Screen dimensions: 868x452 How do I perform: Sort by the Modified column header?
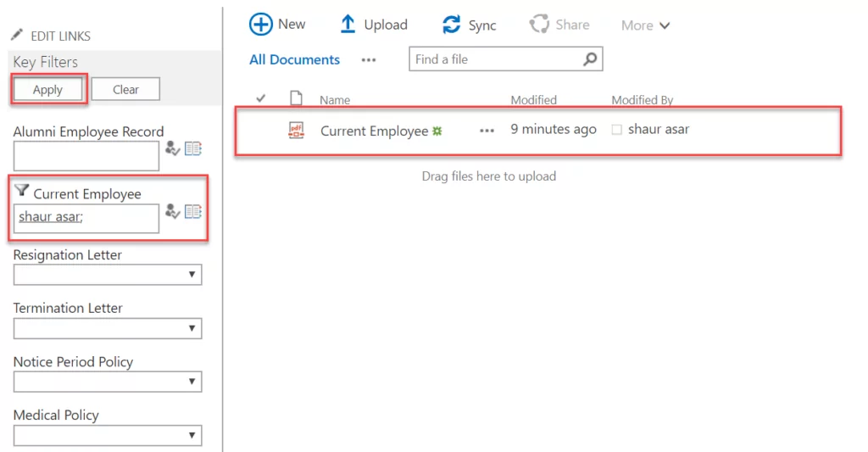534,100
